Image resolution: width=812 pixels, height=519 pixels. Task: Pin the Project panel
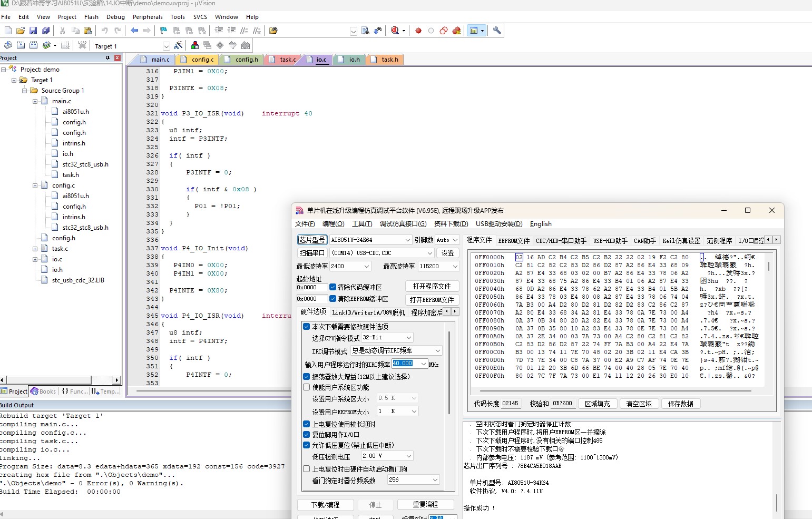(107, 58)
